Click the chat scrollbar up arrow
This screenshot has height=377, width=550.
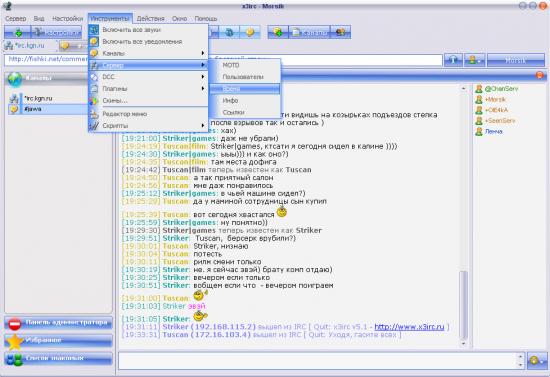(x=463, y=88)
